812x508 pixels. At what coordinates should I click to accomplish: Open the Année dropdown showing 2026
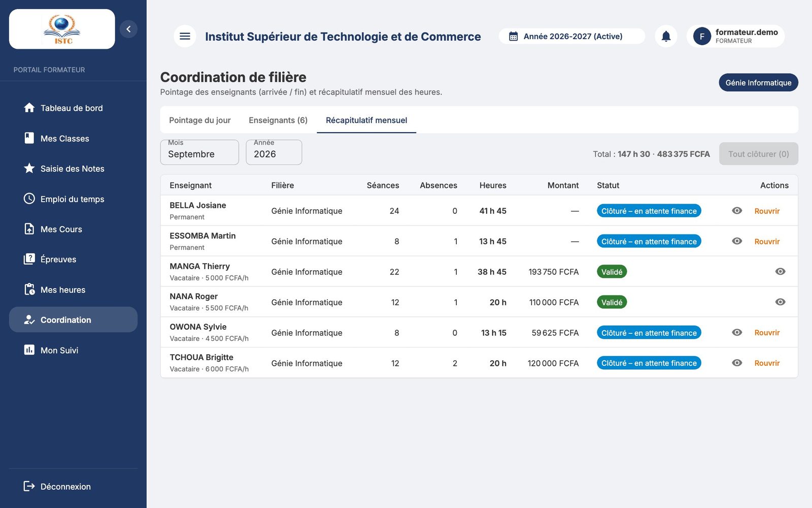(x=274, y=152)
